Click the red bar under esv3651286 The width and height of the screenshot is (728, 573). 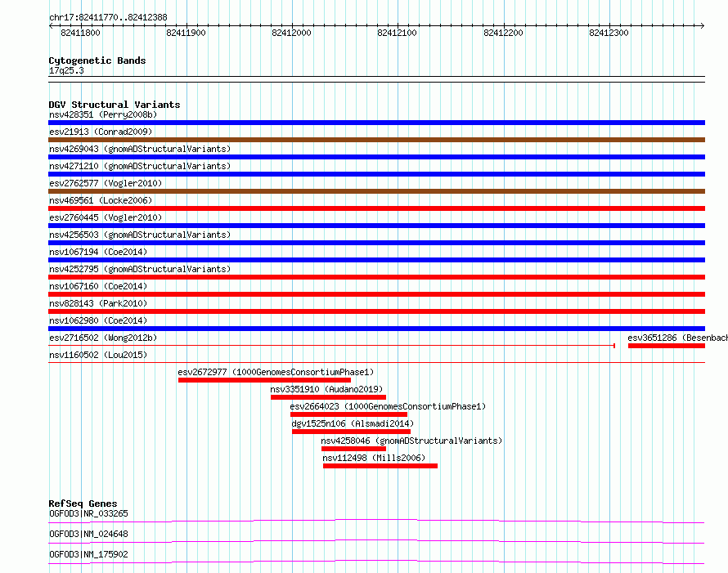tap(667, 346)
